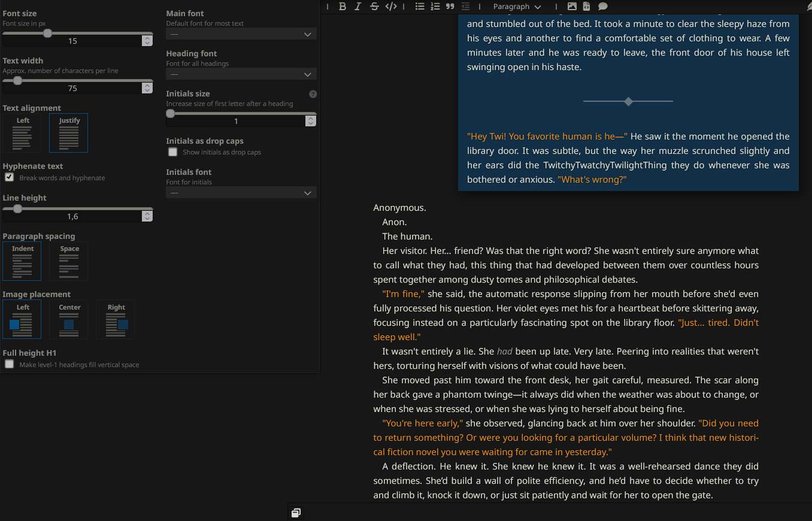Click the Text width slider handle
Viewport: 812px width, 521px height.
click(17, 80)
